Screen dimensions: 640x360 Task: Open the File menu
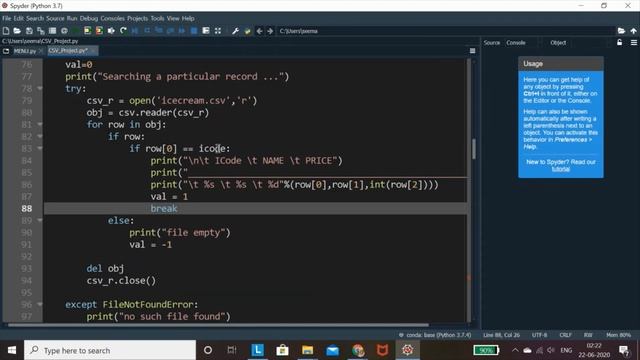[7, 18]
